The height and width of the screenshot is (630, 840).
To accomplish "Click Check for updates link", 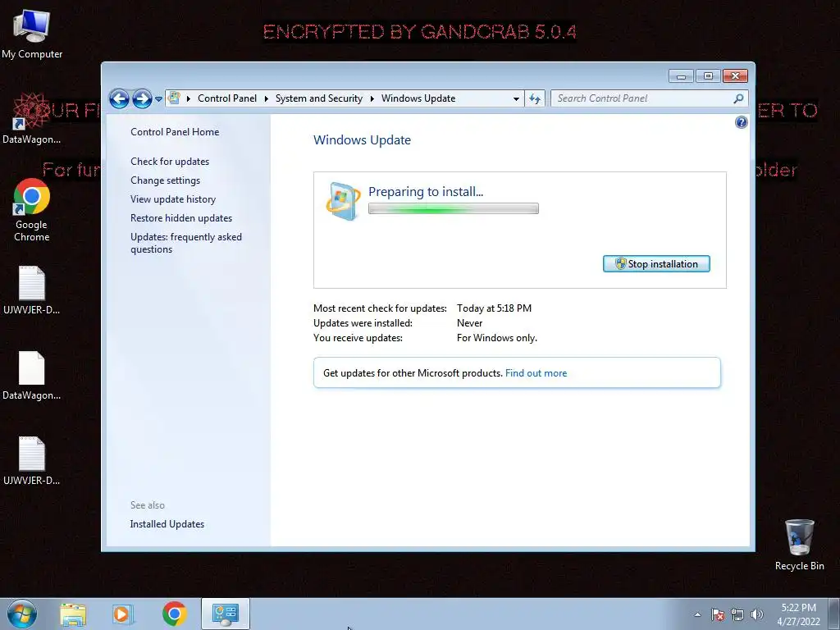I will (170, 162).
